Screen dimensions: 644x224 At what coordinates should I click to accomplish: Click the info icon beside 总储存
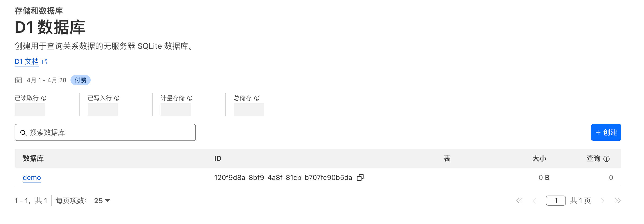pos(257,98)
